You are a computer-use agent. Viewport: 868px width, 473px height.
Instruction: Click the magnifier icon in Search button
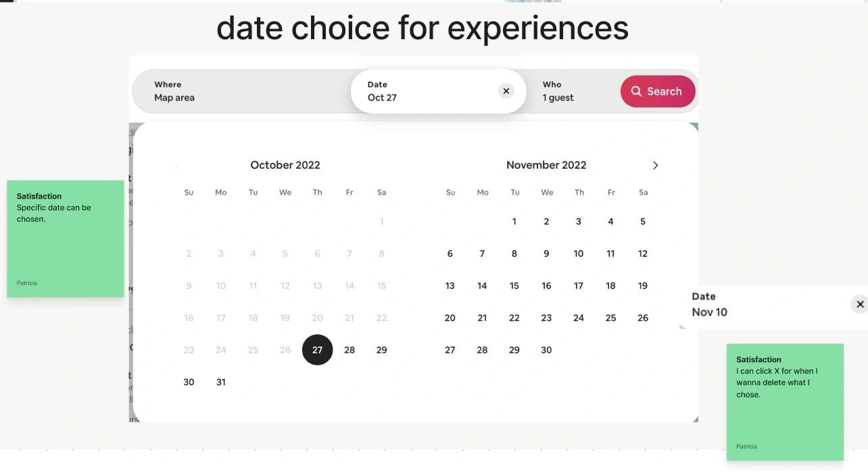636,91
